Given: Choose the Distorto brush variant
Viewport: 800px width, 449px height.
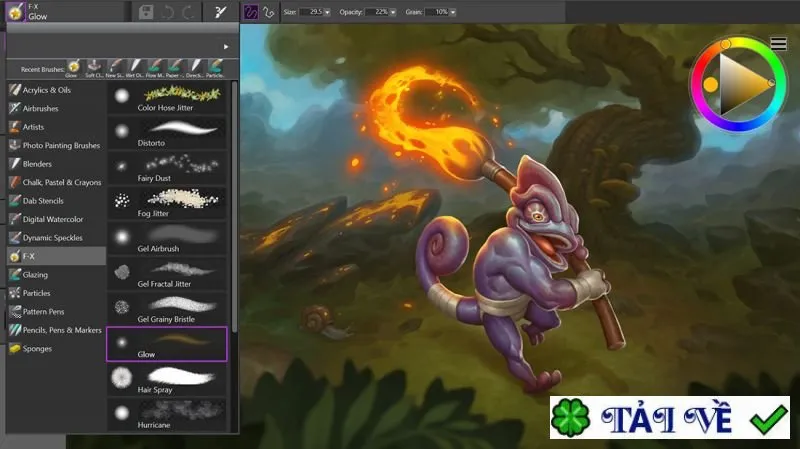Looking at the screenshot, I should pos(167,133).
